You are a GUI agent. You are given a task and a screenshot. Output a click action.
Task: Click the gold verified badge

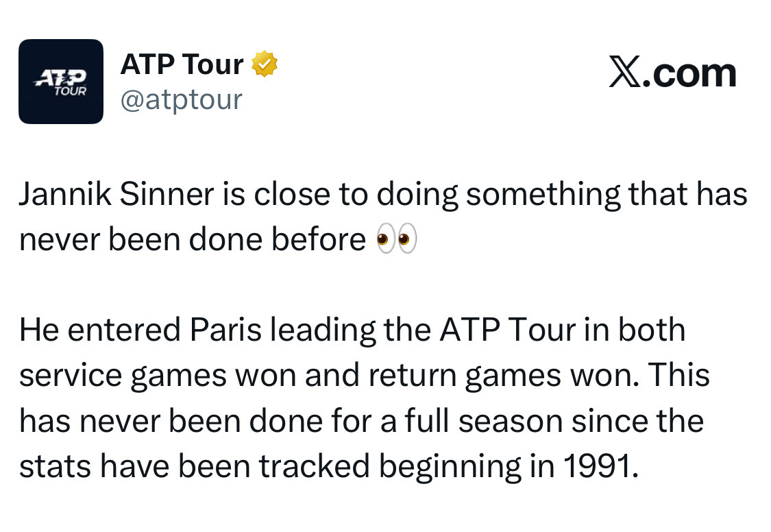(x=264, y=64)
